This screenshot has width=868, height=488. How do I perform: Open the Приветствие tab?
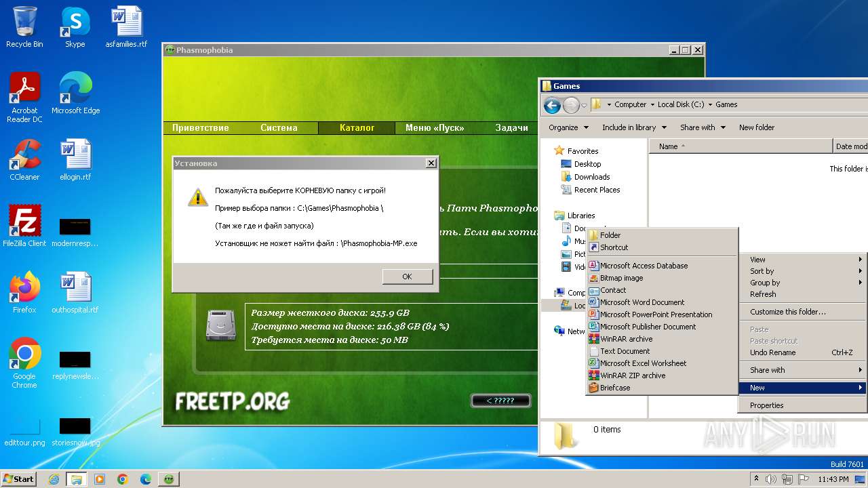[200, 127]
